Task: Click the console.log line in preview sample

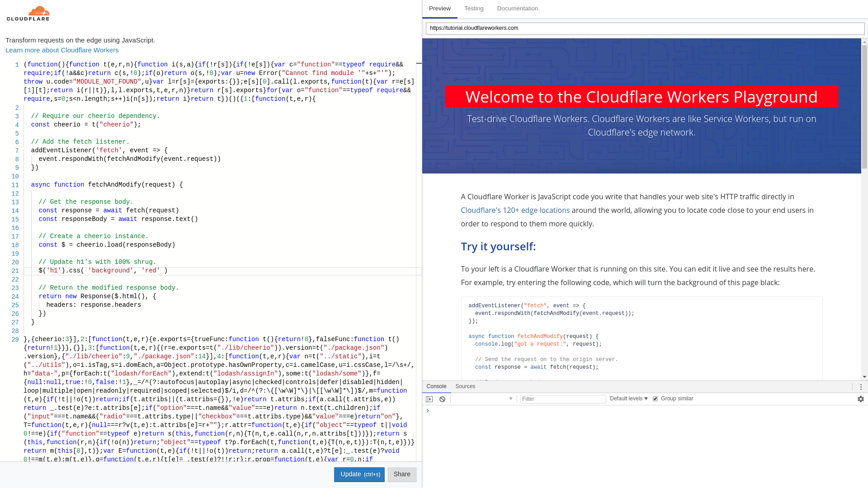Action: (538, 344)
